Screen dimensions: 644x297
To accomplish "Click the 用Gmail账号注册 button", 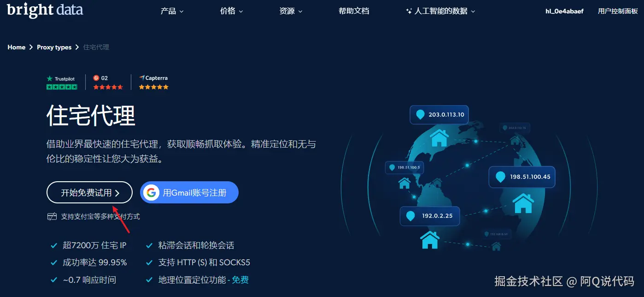I will [x=189, y=192].
